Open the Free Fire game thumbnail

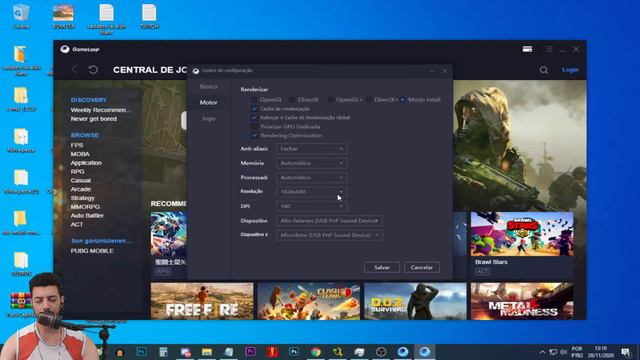(x=202, y=301)
